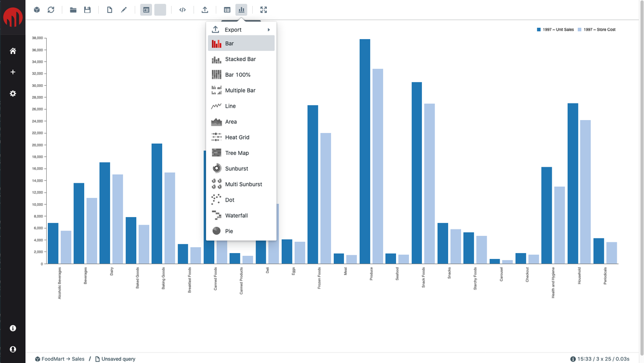Toggle the query panel visibility icon
644x363 pixels.
point(145,10)
